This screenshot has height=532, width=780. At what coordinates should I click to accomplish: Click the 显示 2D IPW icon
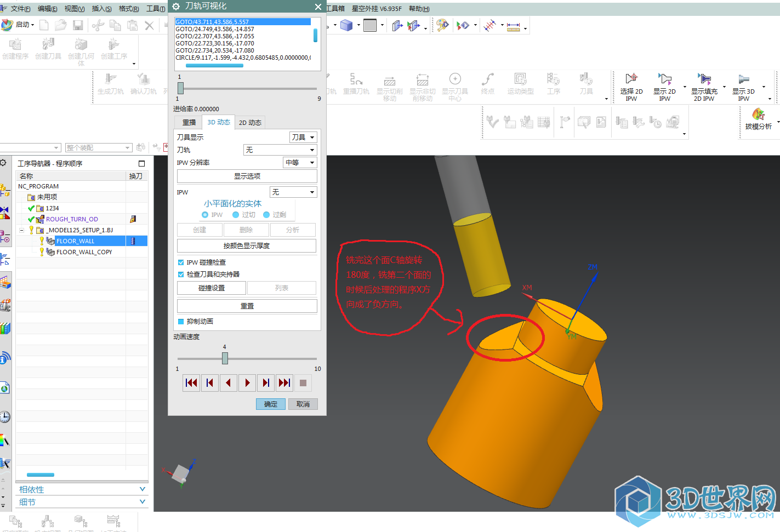tap(664, 79)
